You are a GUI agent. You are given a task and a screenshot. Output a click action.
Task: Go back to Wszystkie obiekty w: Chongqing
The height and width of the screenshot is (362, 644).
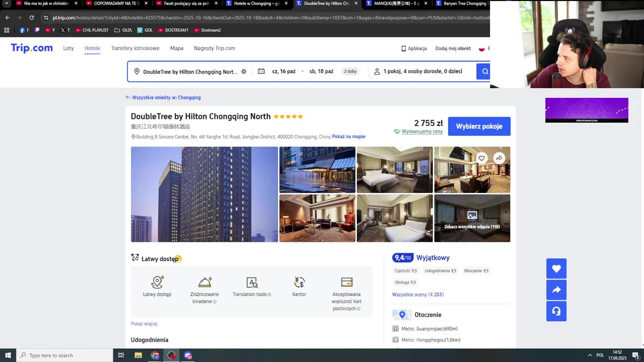coord(163,98)
